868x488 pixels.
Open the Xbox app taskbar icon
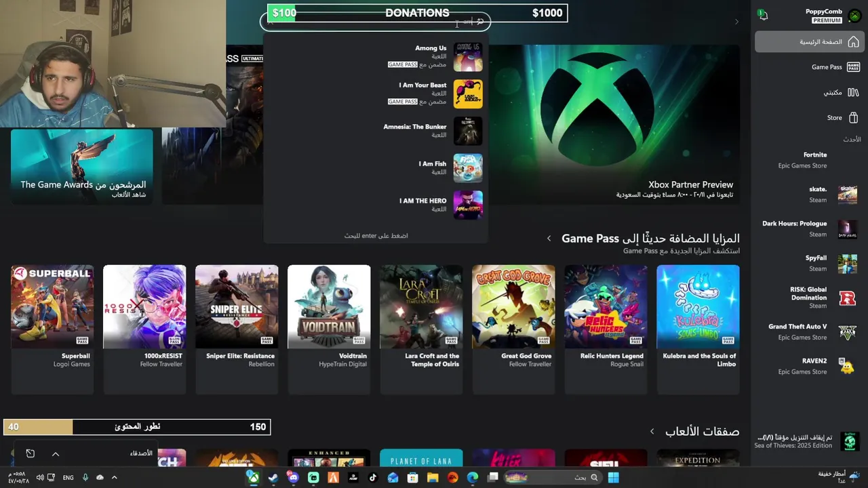pos(253,477)
